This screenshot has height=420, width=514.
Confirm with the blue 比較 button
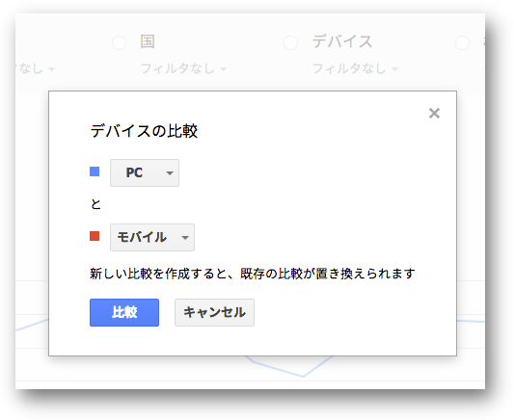click(x=124, y=312)
